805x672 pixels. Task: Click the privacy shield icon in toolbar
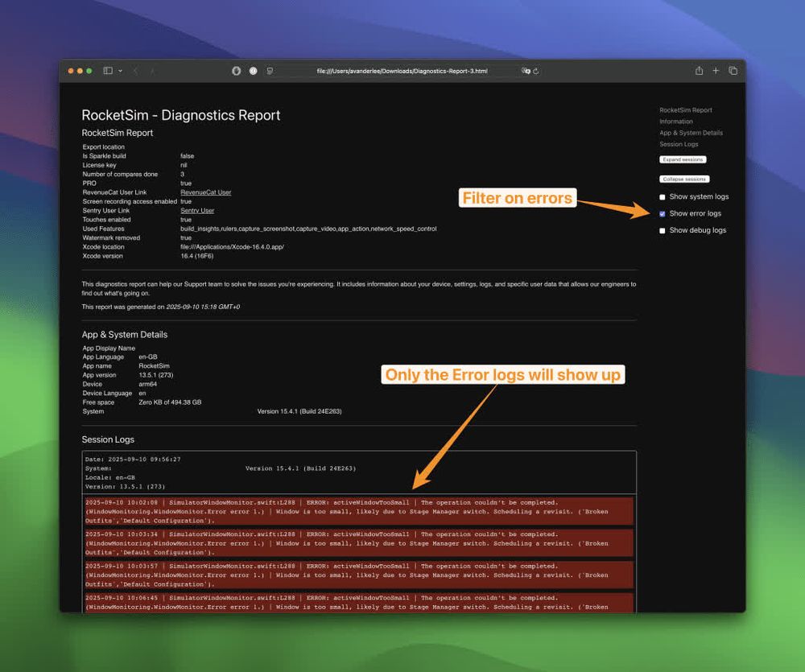(236, 71)
